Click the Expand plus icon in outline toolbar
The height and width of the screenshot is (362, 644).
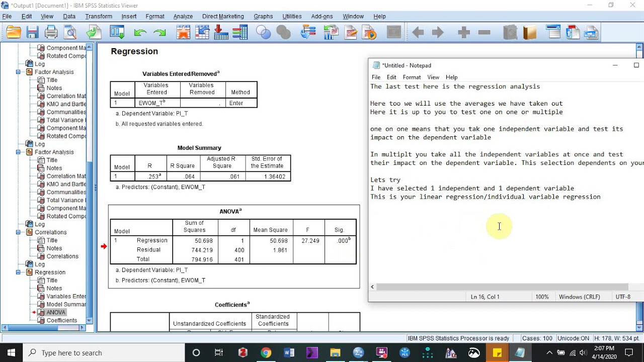(464, 33)
